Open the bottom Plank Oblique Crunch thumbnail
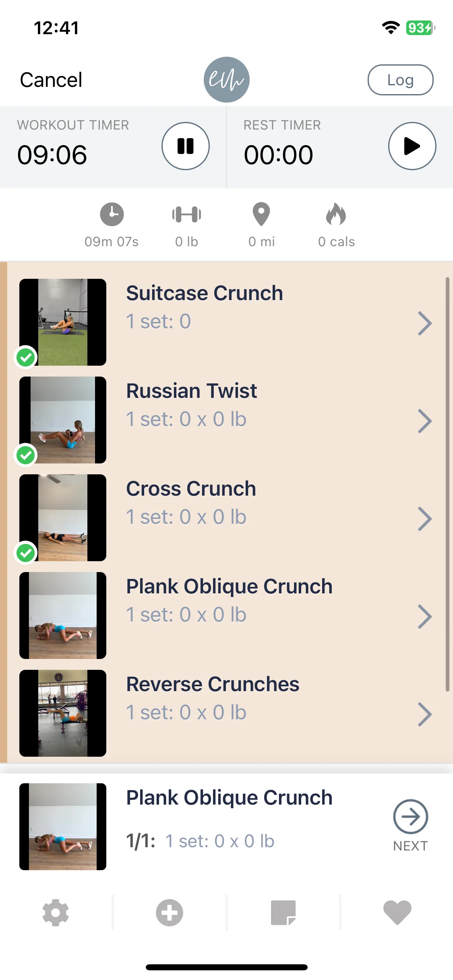Viewport: 453px width, 980px height. pyautogui.click(x=63, y=827)
